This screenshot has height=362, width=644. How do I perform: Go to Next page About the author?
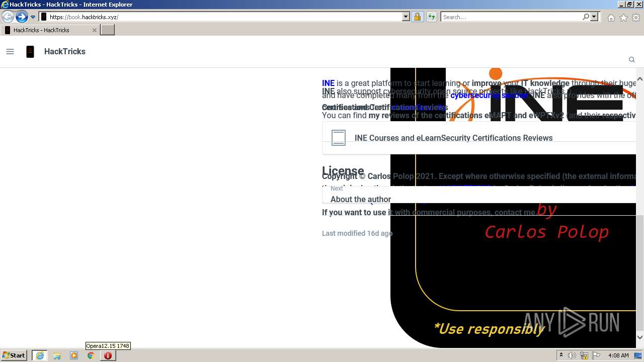coord(479,195)
